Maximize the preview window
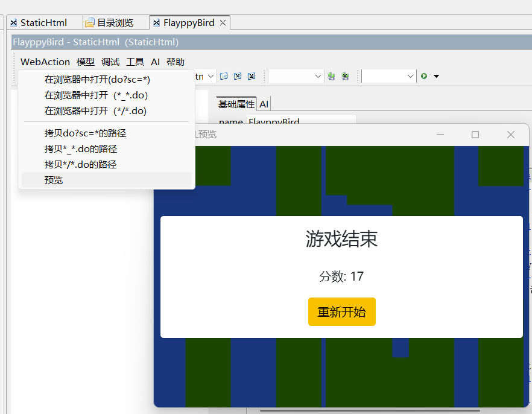The image size is (532, 414). coord(475,135)
